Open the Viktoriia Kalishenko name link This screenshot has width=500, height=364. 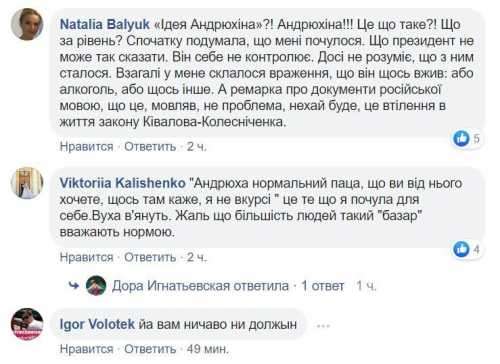click(x=122, y=183)
